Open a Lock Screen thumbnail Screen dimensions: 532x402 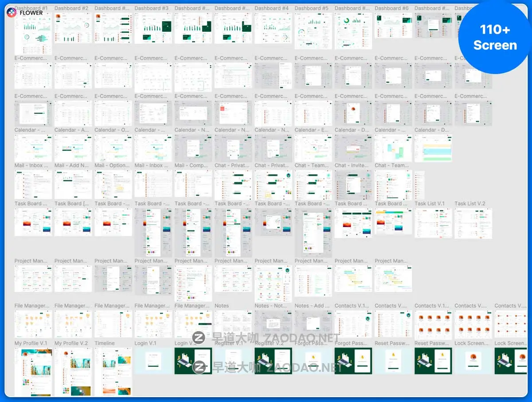pyautogui.click(x=473, y=360)
